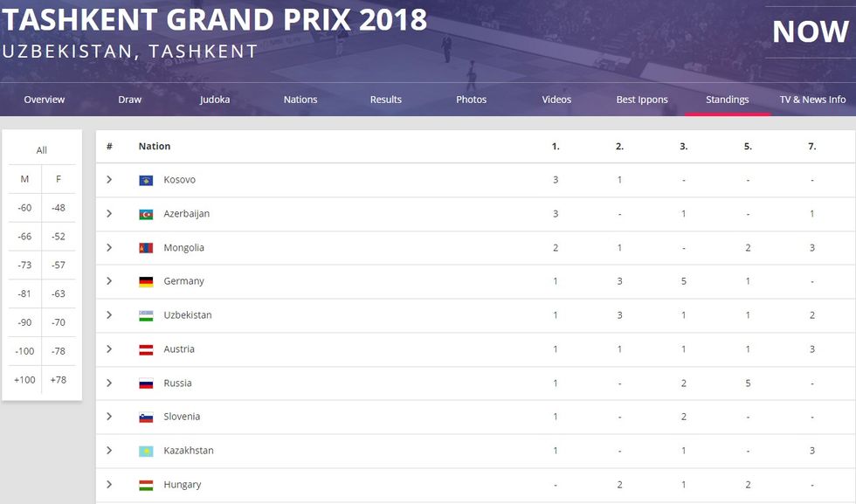Click the NOW live indicator
Screen dimensions: 856x504
tap(810, 31)
